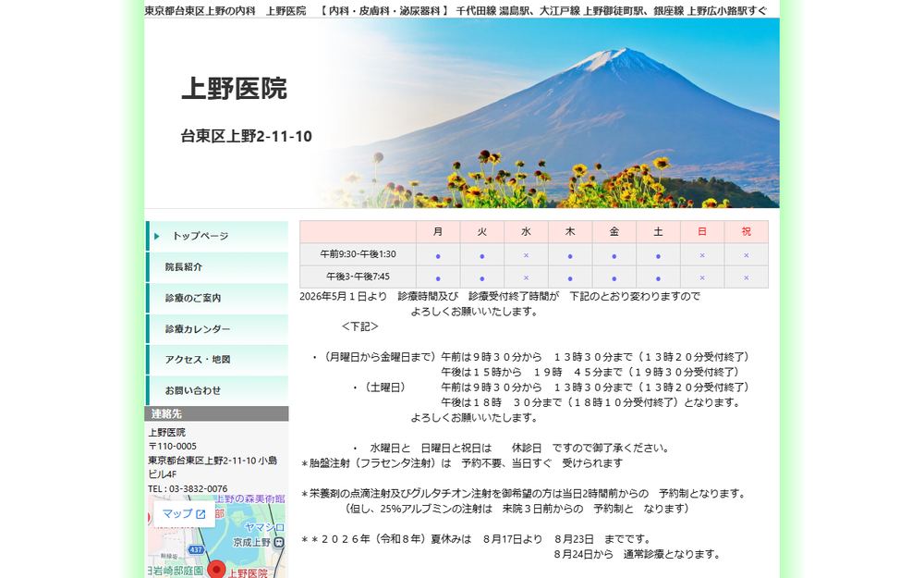924x578 pixels.
Task: Click the 金 column header in schedule
Action: [x=614, y=232]
